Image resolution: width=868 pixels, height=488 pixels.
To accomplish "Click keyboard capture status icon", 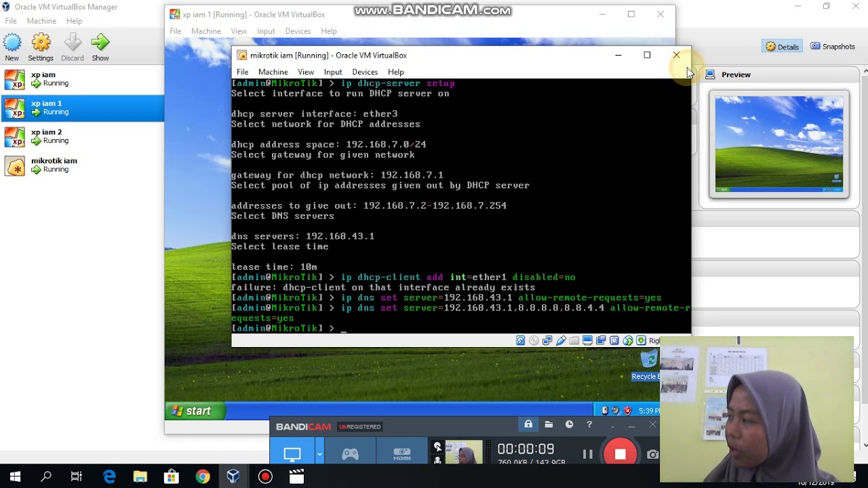I will pyautogui.click(x=641, y=341).
